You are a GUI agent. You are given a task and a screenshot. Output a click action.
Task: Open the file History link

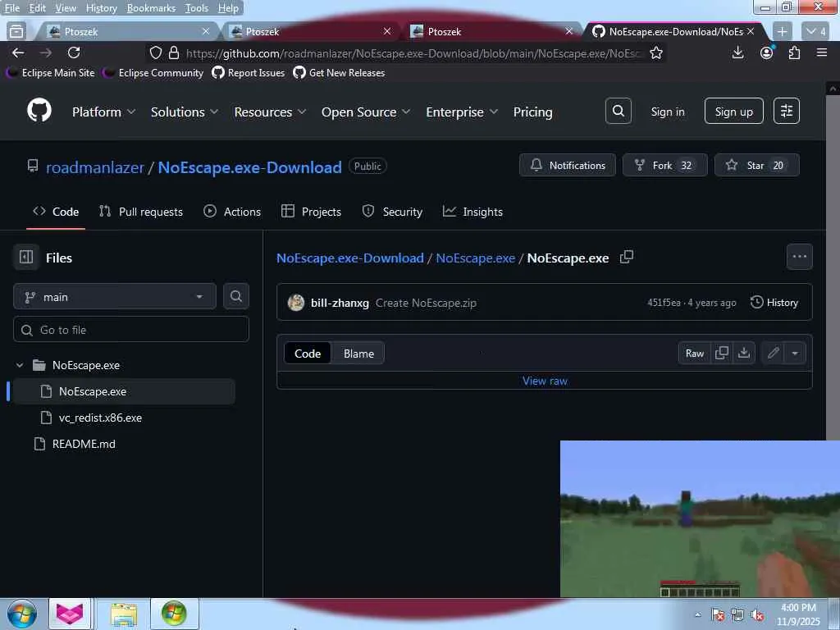click(x=774, y=302)
